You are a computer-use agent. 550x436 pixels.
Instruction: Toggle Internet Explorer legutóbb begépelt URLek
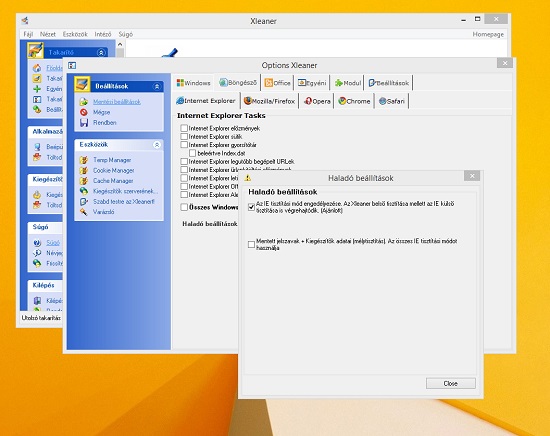click(184, 161)
